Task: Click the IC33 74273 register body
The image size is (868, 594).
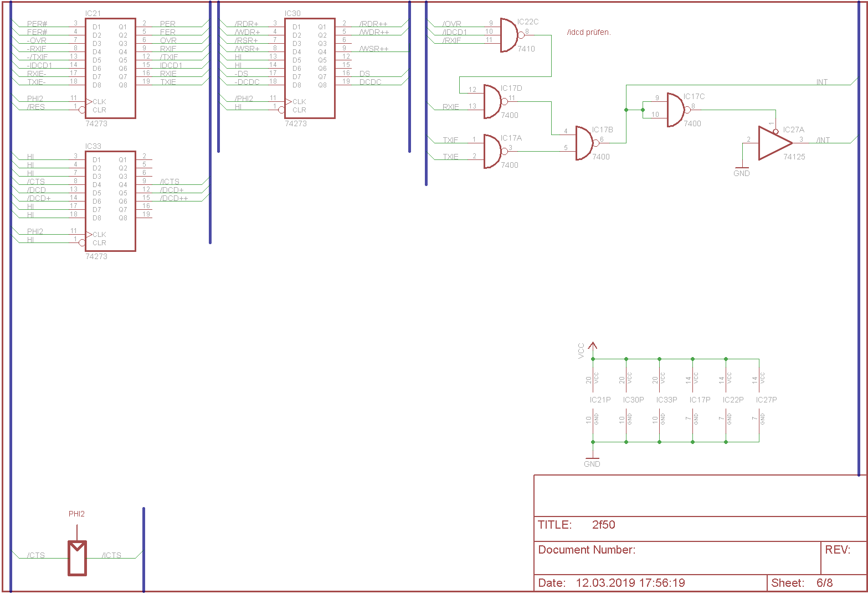Action: tap(110, 201)
